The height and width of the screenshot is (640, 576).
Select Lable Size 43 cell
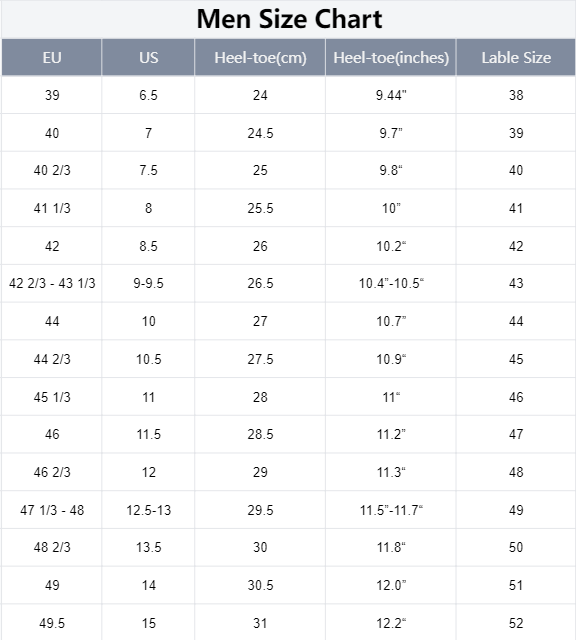[x=516, y=283]
